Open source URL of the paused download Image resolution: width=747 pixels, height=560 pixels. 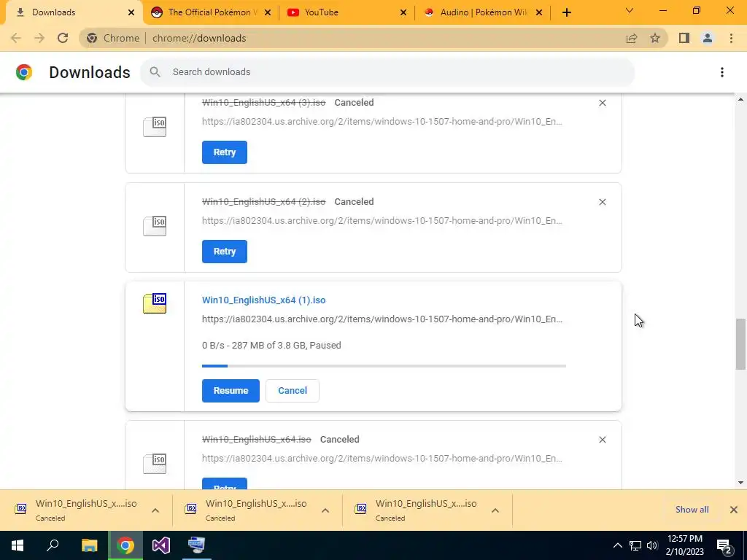point(382,319)
